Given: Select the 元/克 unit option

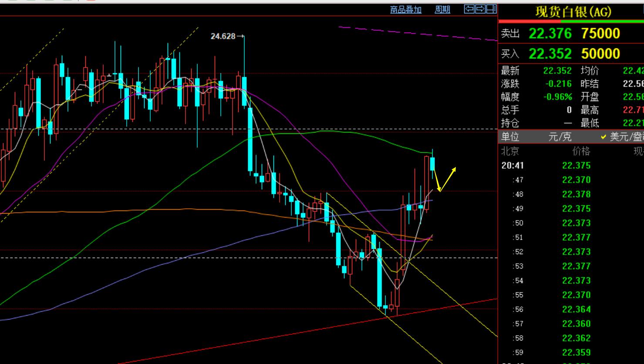Looking at the screenshot, I should pos(560,137).
